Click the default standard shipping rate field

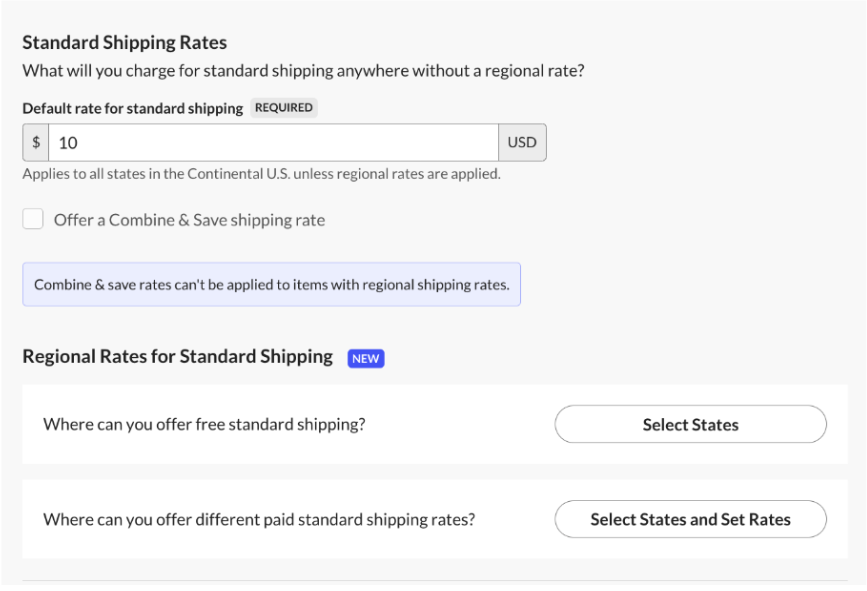(272, 143)
